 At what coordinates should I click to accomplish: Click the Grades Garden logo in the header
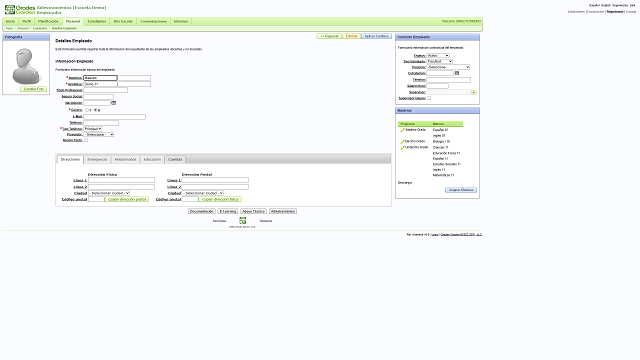[x=20, y=10]
